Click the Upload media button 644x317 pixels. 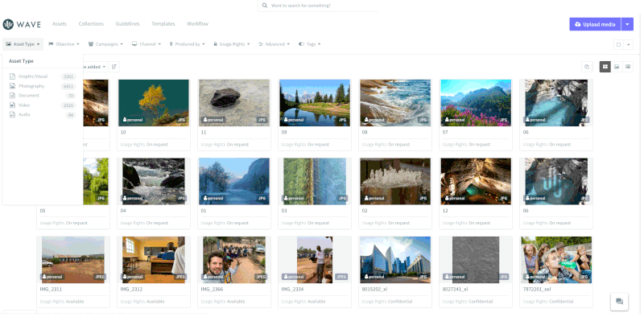(x=595, y=24)
